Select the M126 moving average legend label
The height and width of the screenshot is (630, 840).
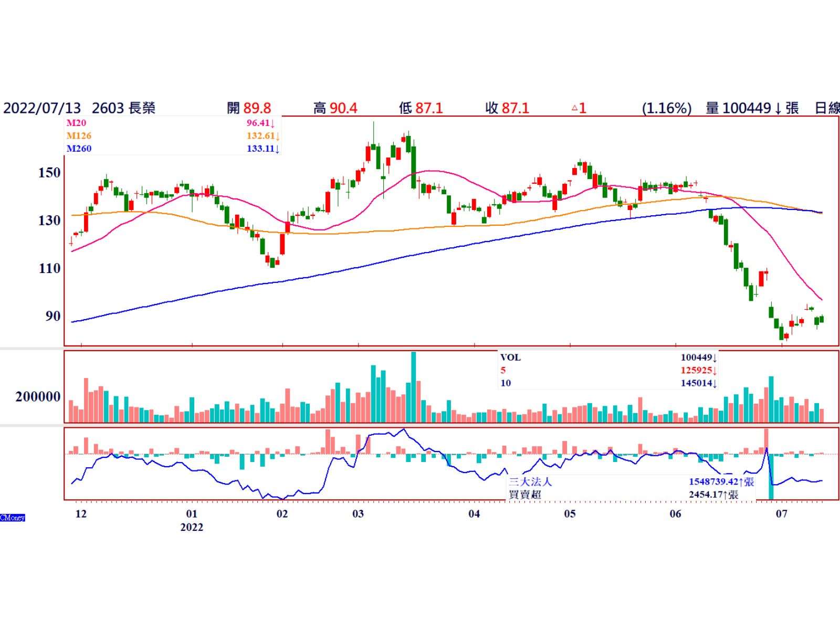click(x=79, y=136)
